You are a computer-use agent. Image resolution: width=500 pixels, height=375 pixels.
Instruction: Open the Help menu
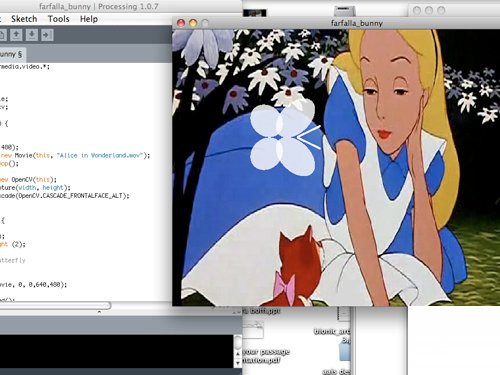[x=89, y=19]
